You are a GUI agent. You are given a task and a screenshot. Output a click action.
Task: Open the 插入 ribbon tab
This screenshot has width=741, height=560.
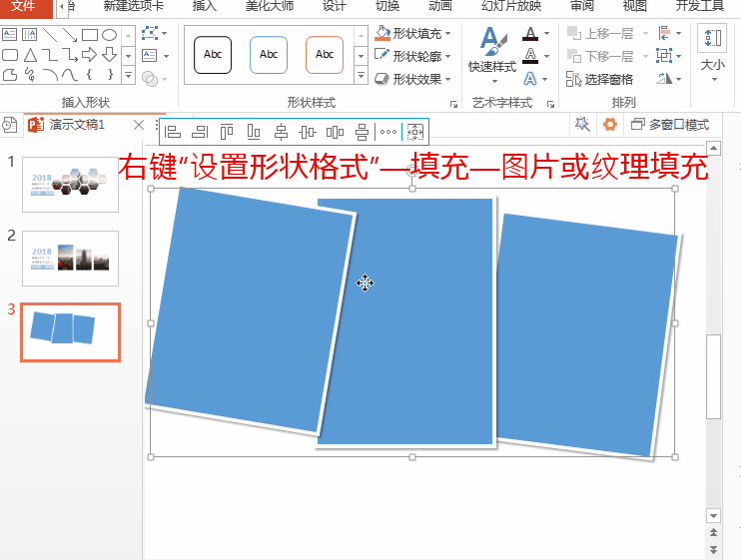click(x=205, y=6)
